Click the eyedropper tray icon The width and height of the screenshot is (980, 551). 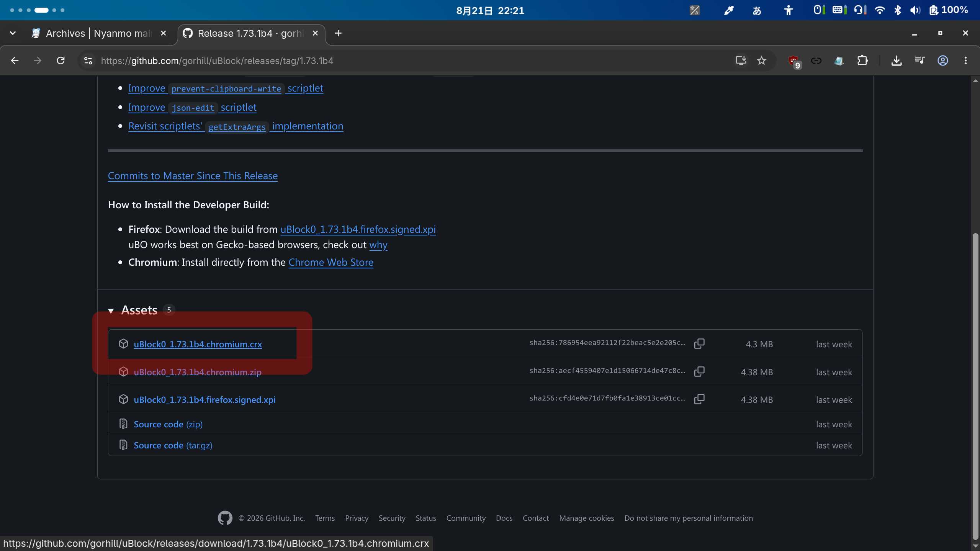pyautogui.click(x=728, y=10)
